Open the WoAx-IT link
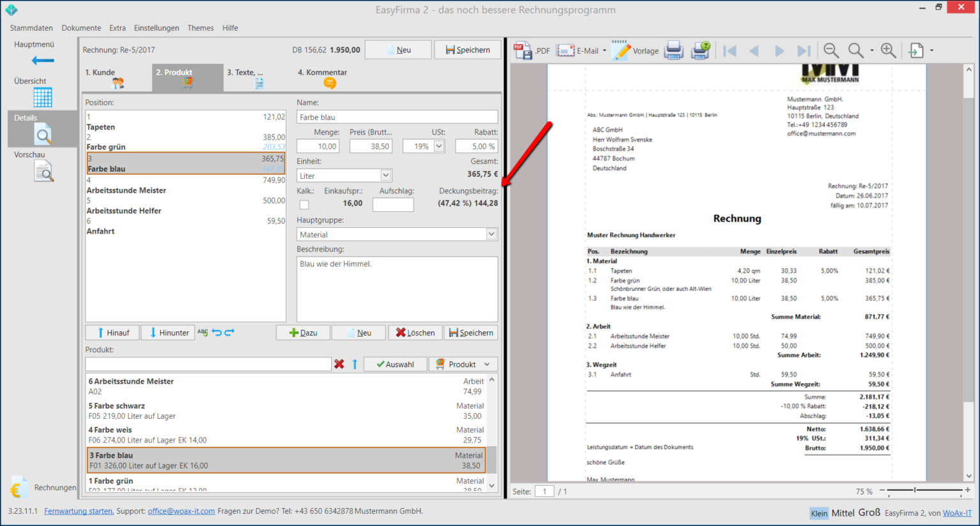This screenshot has width=980, height=526. pyautogui.click(x=957, y=513)
